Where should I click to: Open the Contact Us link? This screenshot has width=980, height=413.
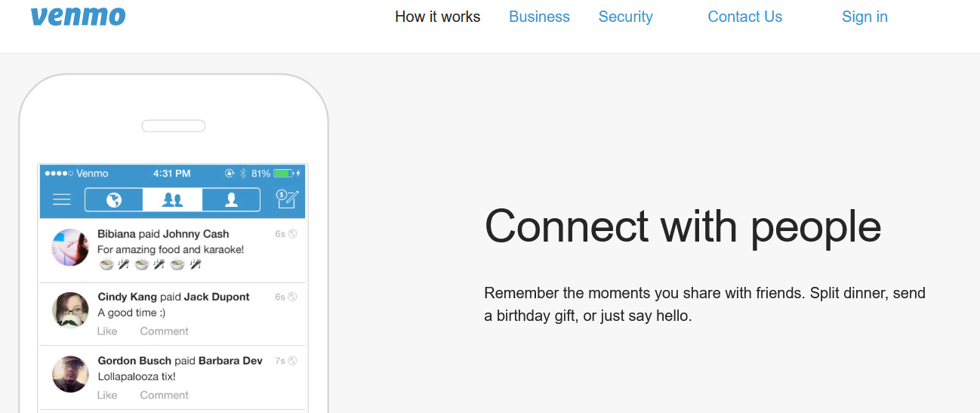[745, 17]
